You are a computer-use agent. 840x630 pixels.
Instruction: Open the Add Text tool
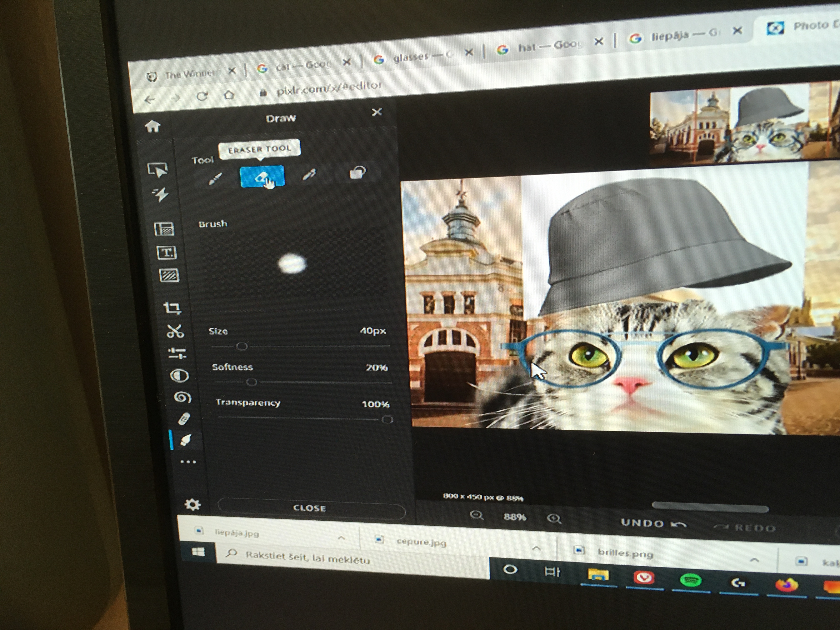167,252
